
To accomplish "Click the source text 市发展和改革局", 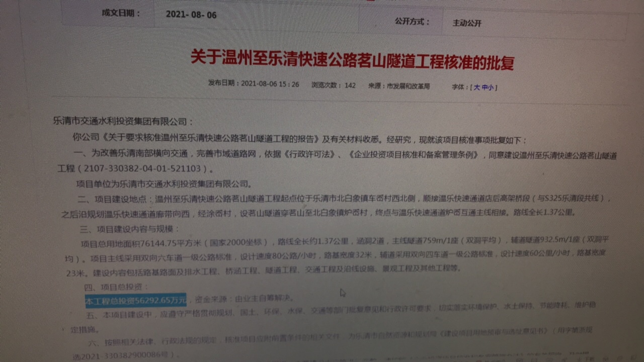I will tap(408, 86).
